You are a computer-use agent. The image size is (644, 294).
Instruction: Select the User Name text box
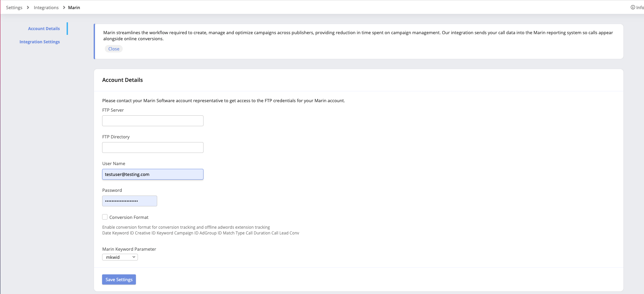tap(153, 174)
